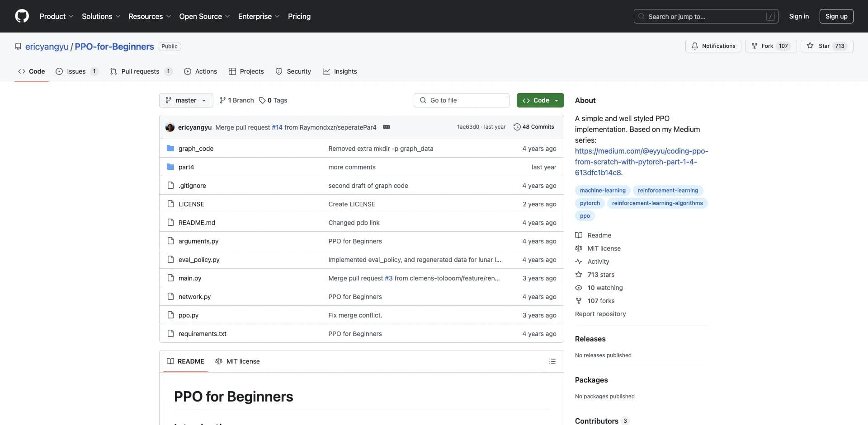This screenshot has height=425, width=868.
Task: Click the Sign up button
Action: (x=836, y=16)
